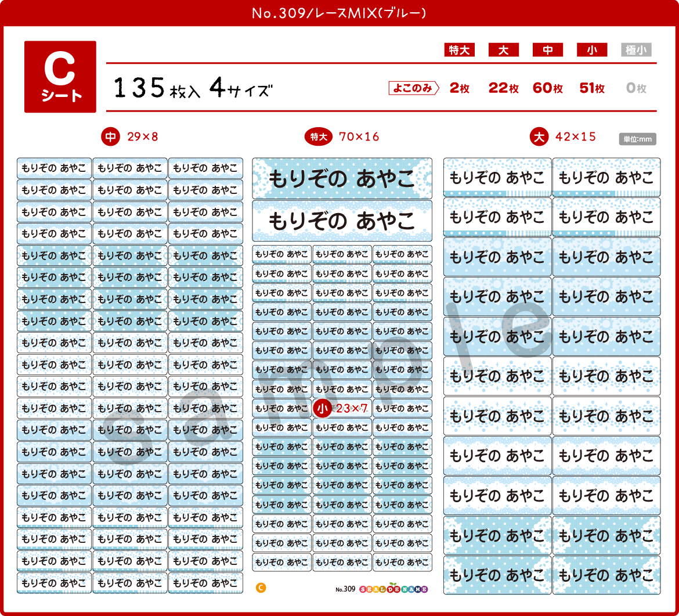The image size is (679, 616).
Task: Click the 135枚入 4サイズ heading
Action: coord(193,88)
